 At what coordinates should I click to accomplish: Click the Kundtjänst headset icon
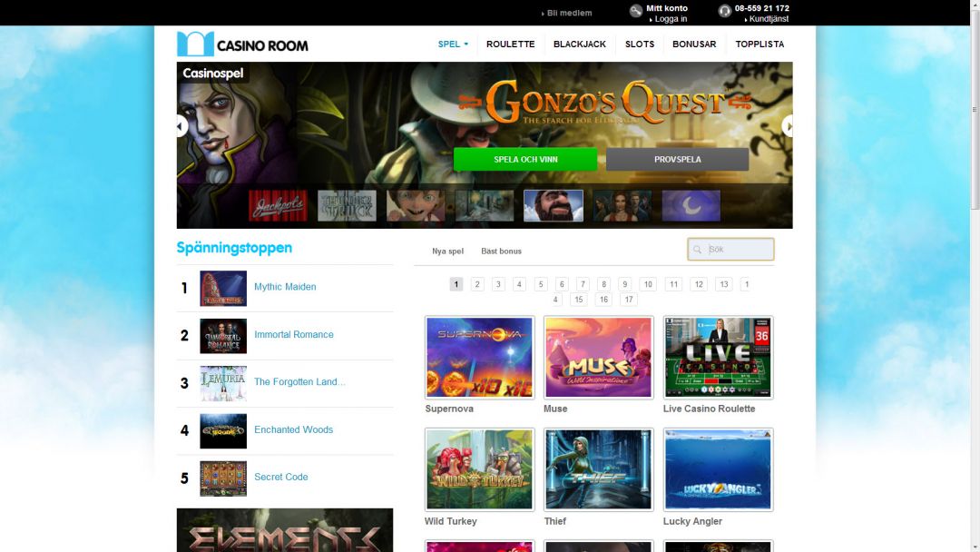724,11
